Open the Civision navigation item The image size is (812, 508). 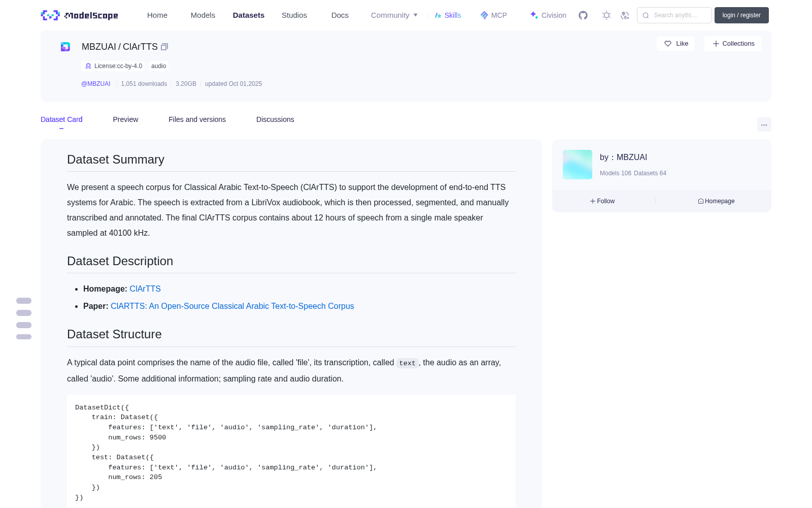pos(548,15)
